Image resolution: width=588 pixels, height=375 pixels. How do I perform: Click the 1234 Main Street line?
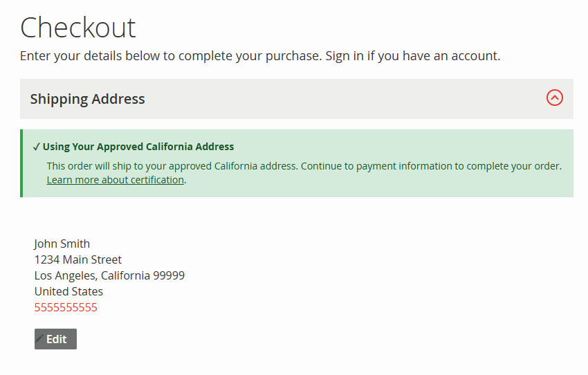click(77, 259)
